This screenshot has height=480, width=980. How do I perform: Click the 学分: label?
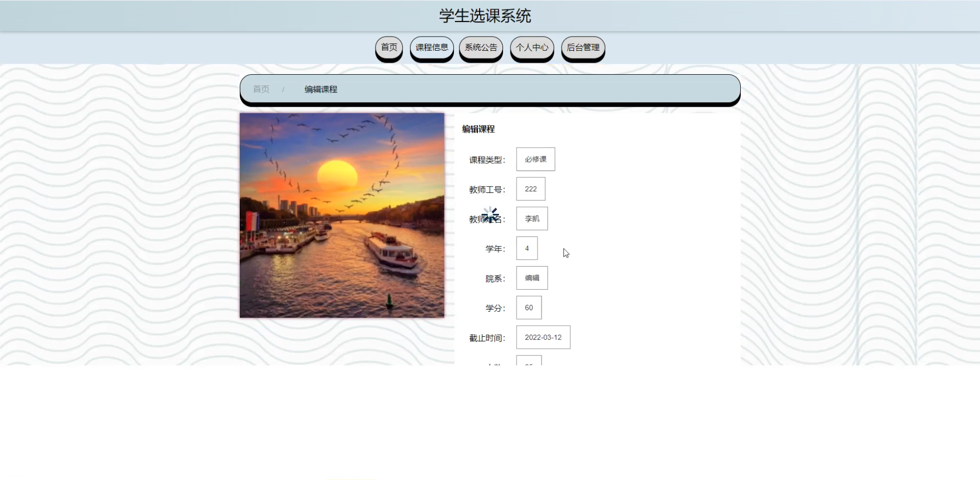click(x=495, y=308)
